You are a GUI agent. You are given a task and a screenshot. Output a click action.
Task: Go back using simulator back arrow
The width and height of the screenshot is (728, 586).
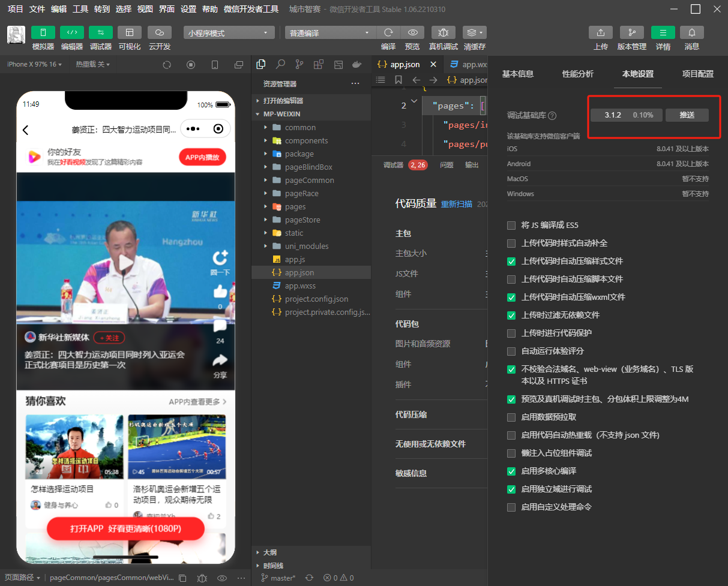(x=26, y=130)
